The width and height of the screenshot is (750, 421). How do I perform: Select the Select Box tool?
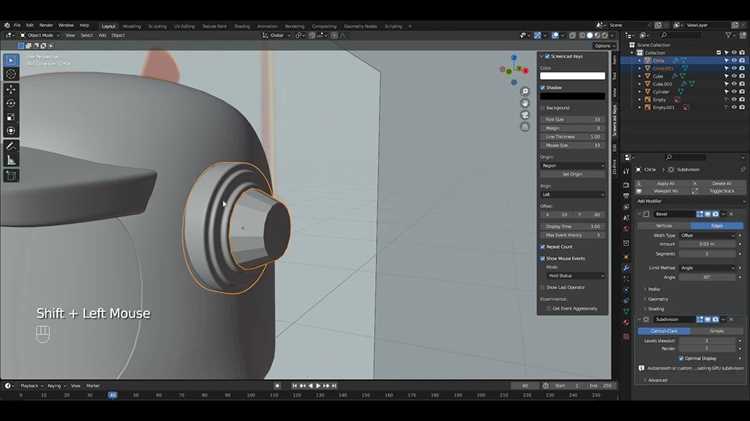[11, 60]
